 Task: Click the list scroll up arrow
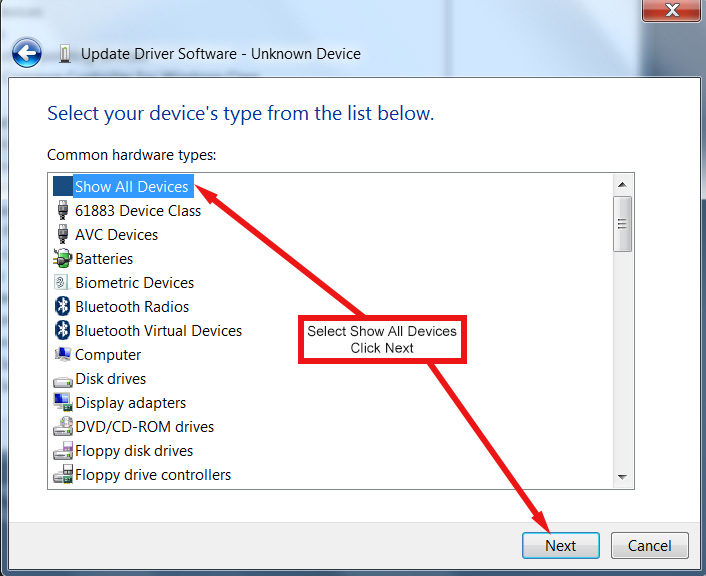coord(622,184)
